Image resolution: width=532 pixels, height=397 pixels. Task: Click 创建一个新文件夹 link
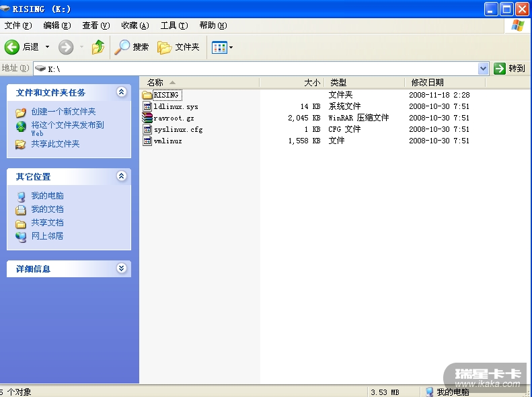click(x=63, y=112)
